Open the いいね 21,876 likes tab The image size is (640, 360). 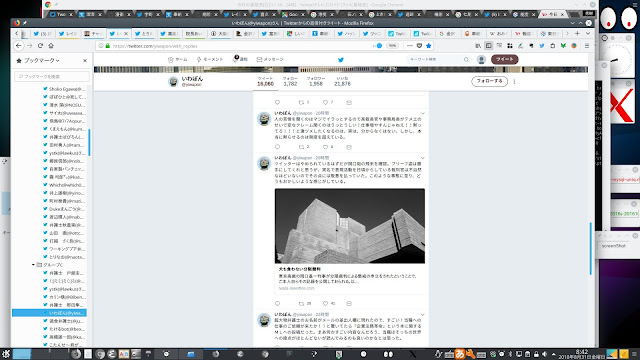pos(342,81)
